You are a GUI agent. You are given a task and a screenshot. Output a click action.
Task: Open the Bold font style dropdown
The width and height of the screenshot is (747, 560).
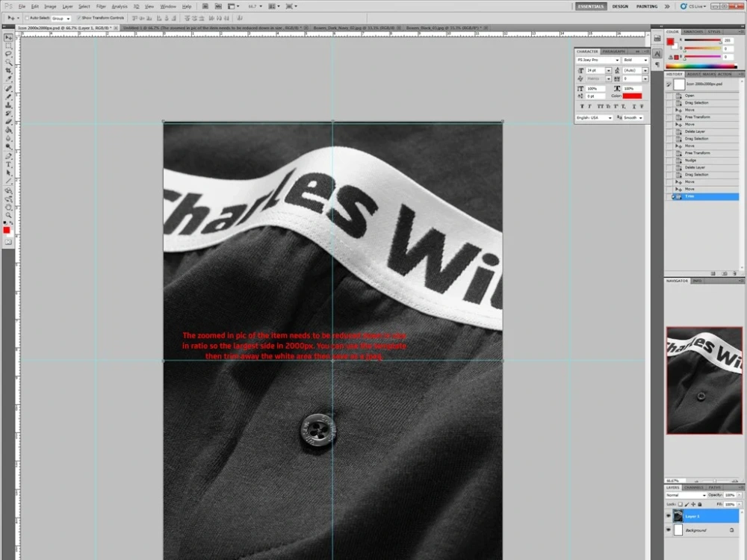coord(635,60)
